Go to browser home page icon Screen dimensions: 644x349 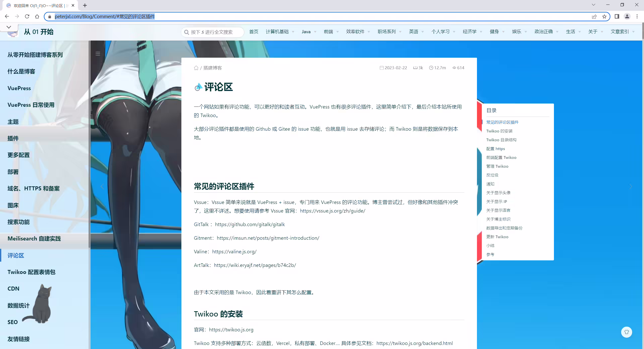(x=37, y=16)
